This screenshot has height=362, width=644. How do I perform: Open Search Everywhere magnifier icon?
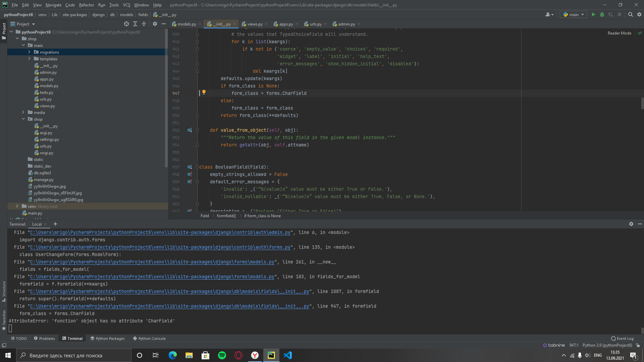(631, 14)
